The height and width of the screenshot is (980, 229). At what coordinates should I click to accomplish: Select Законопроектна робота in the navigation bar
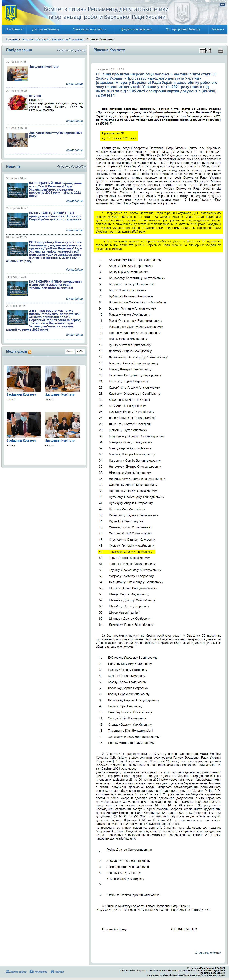pyautogui.click(x=90, y=29)
